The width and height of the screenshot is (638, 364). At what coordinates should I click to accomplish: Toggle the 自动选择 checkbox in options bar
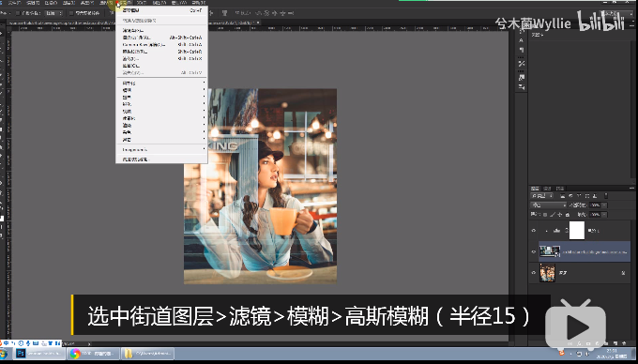18,13
